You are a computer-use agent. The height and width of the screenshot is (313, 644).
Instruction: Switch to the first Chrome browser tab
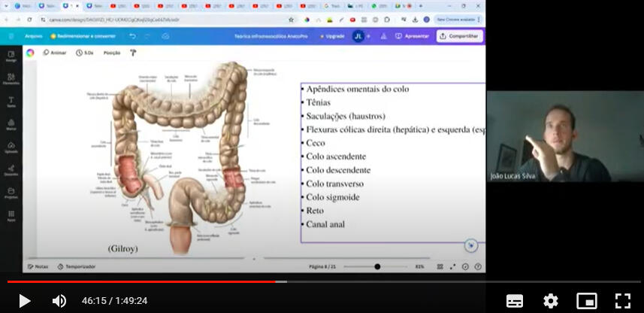point(23,6)
